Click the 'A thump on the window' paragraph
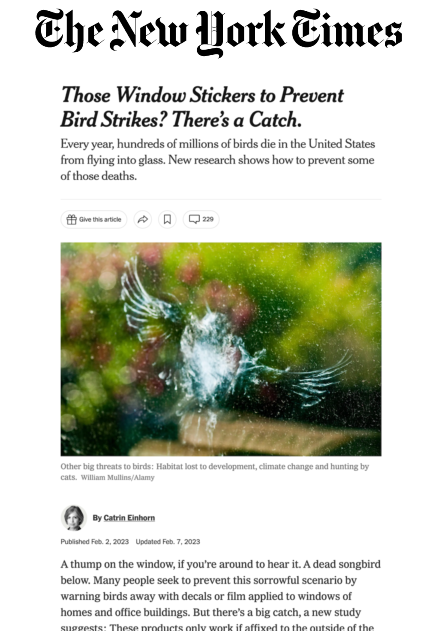 (221, 596)
